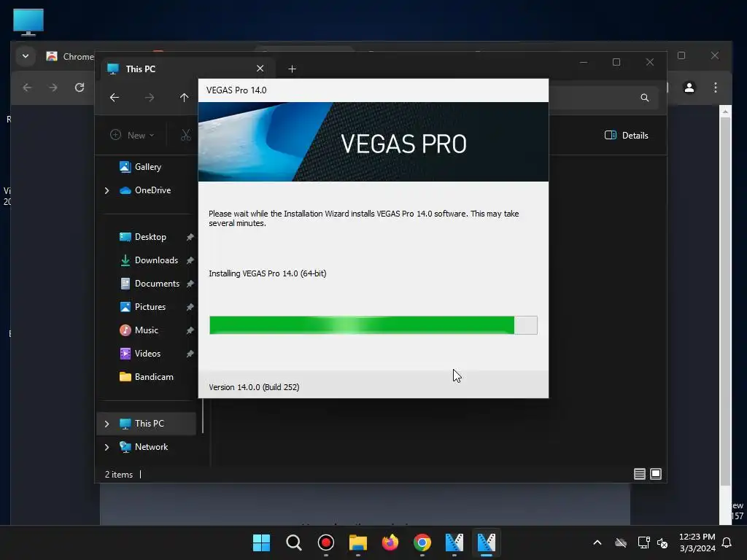Viewport: 747px width, 560px height.
Task: Open Pictures folder in sidebar
Action: [142, 307]
